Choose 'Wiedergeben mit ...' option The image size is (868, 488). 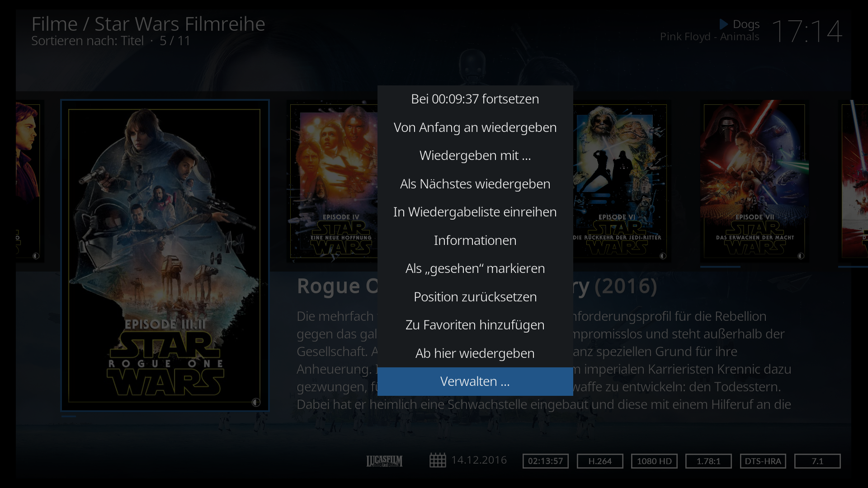click(475, 155)
